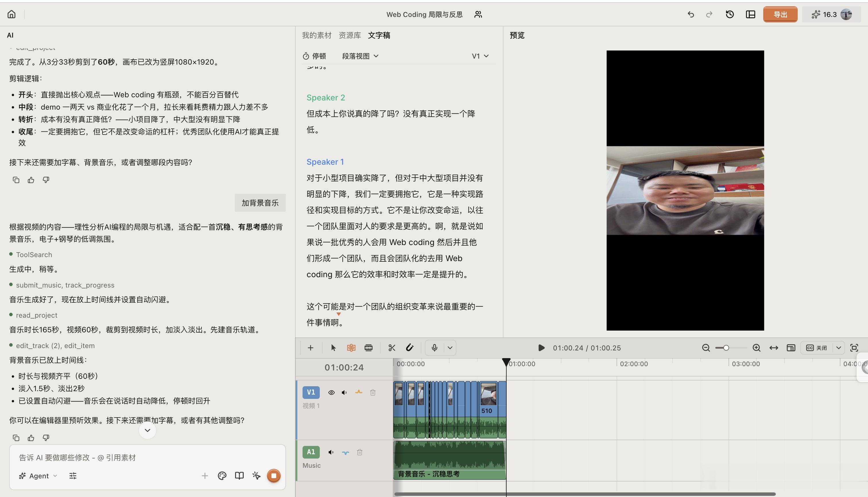Fit timeline to width arrows icon

pyautogui.click(x=774, y=348)
